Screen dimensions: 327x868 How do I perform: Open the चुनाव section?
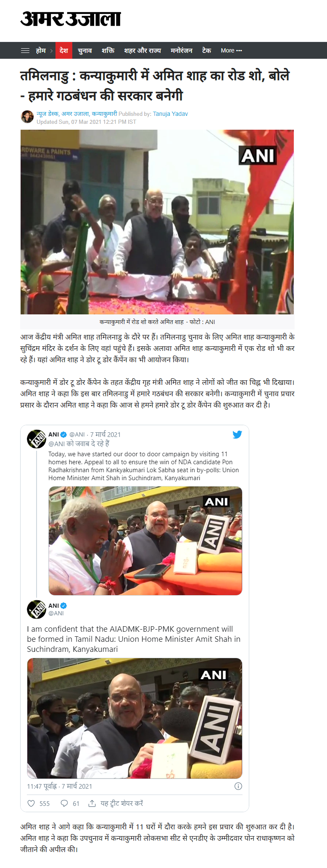click(x=85, y=50)
